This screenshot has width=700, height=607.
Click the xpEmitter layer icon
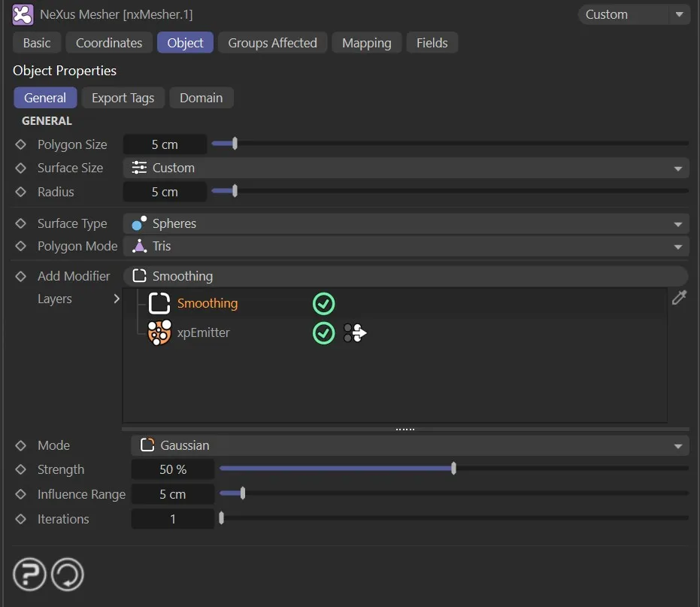[159, 333]
